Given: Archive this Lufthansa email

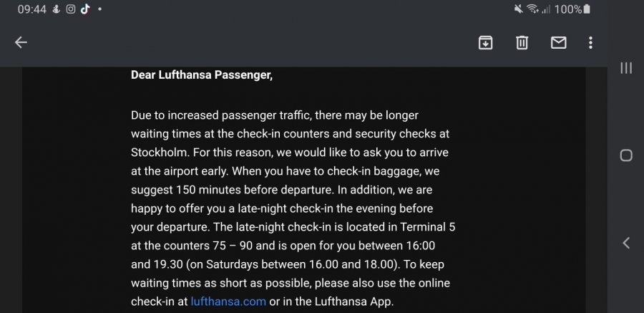Looking at the screenshot, I should click(x=485, y=42).
